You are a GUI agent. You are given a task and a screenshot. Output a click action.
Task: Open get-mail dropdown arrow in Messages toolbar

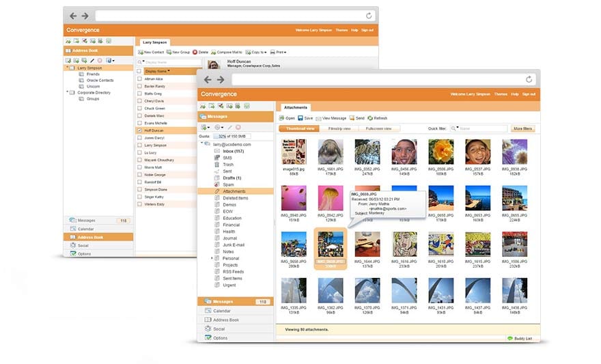point(208,127)
